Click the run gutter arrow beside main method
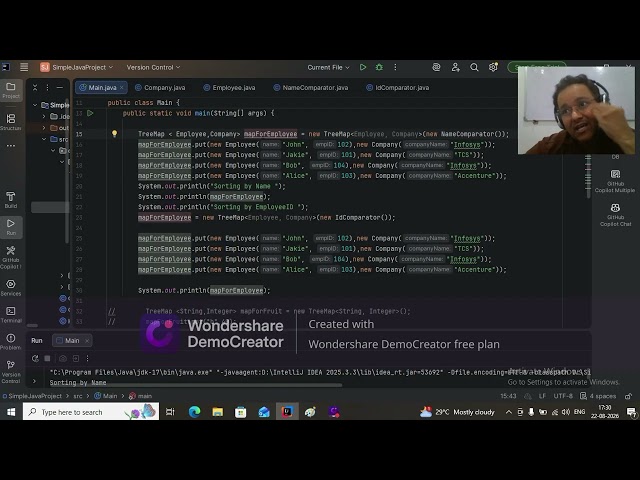Image resolution: width=640 pixels, height=480 pixels. pos(90,113)
